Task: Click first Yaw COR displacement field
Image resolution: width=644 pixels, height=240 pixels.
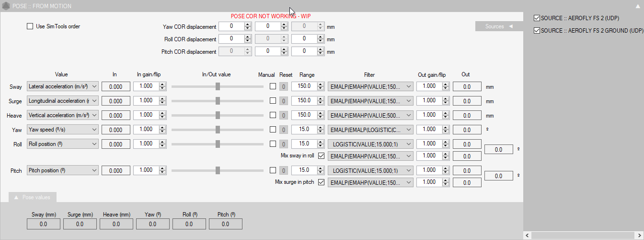Action: (233, 26)
